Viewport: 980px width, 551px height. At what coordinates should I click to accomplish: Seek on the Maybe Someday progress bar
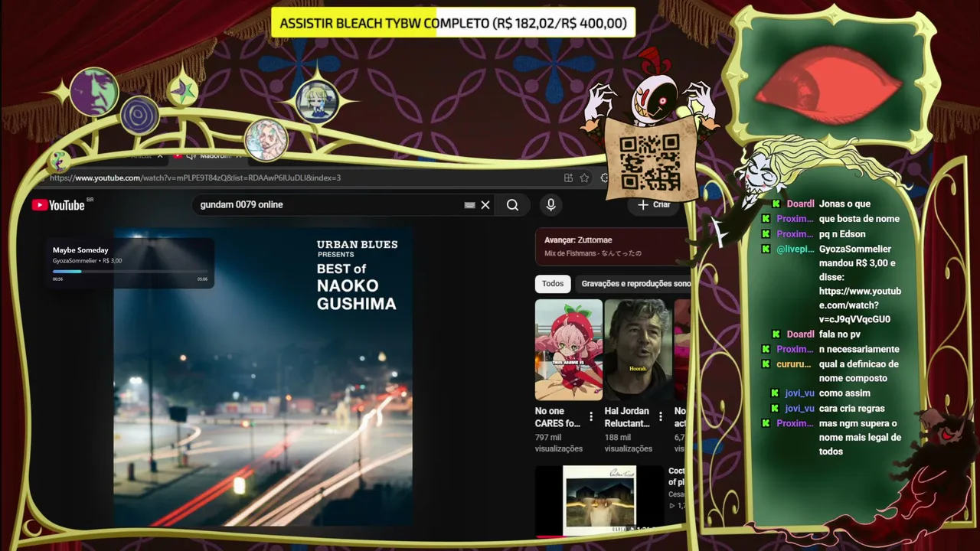click(130, 271)
